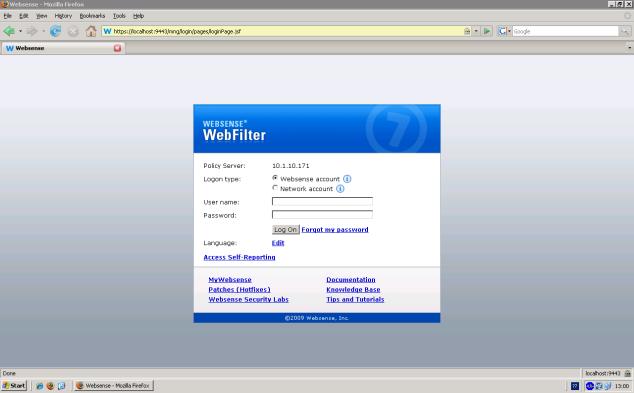Click the Websense site icon in address bar
Screen dimensions: 634x393
[x=107, y=31]
